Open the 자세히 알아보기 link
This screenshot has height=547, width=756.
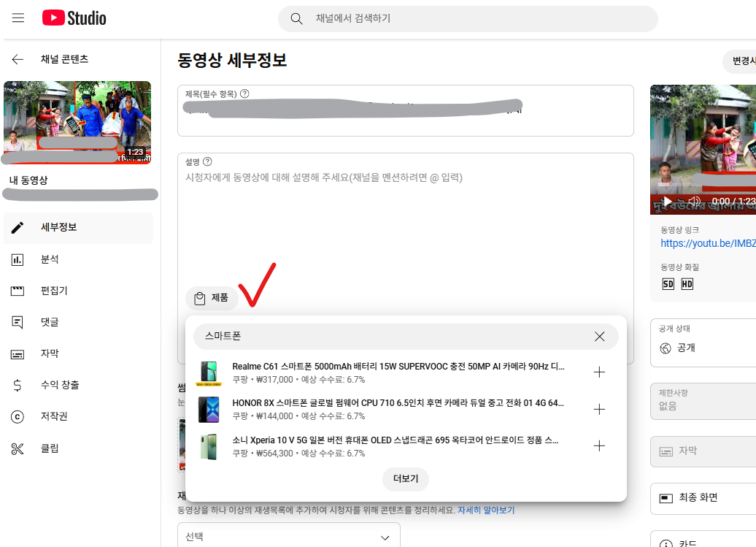486,510
